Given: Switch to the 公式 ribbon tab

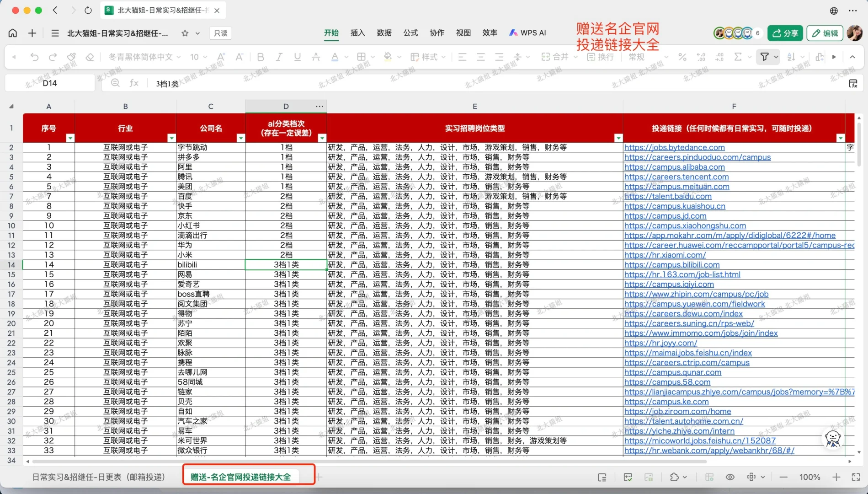Looking at the screenshot, I should click(x=410, y=33).
